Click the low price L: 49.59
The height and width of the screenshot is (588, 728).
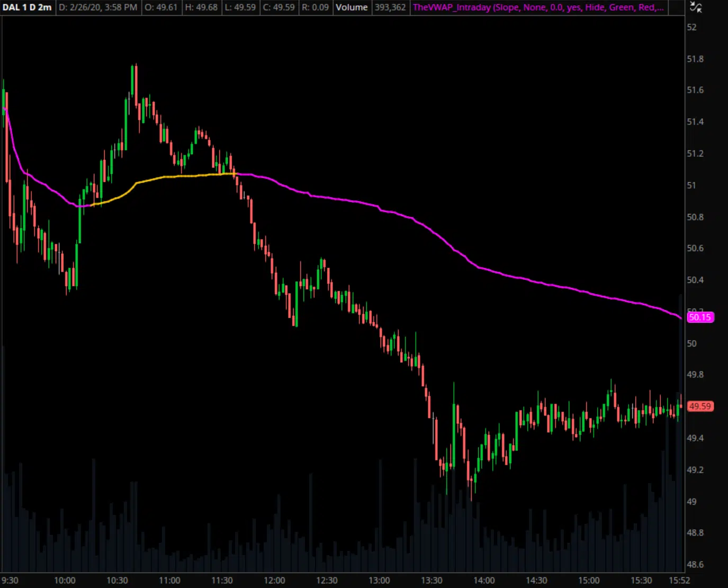240,7
